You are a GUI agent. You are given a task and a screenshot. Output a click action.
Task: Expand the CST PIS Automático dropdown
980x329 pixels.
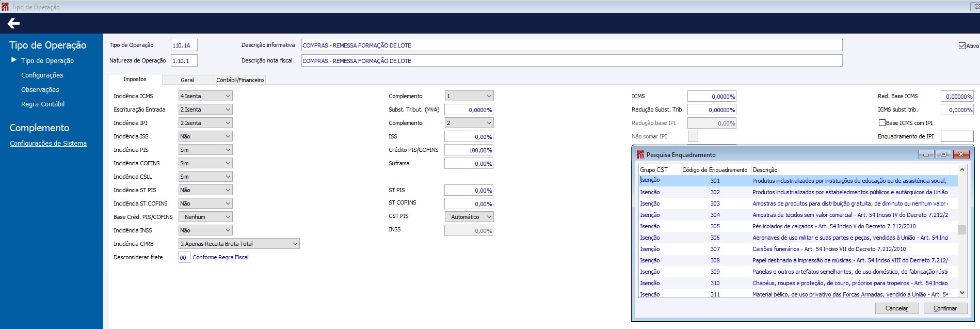469,217
